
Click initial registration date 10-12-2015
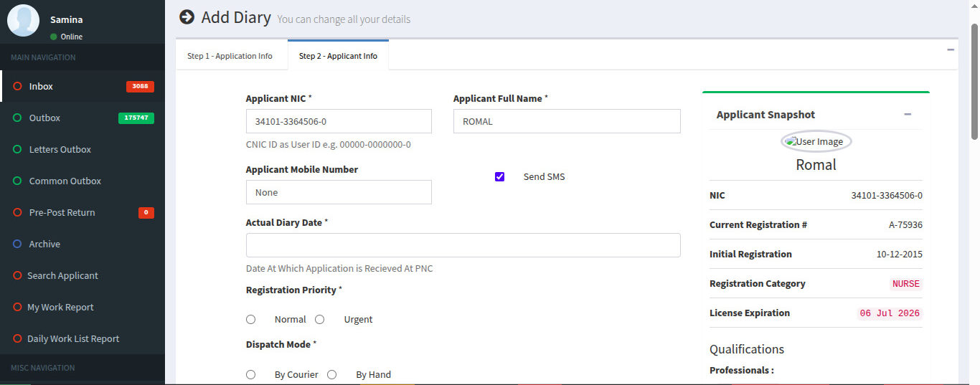click(x=900, y=254)
